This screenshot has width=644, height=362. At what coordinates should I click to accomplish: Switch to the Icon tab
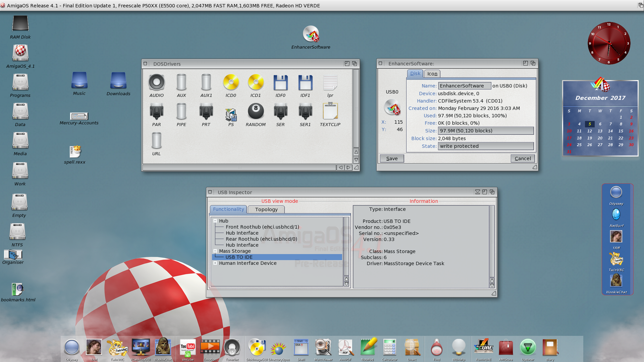click(432, 74)
